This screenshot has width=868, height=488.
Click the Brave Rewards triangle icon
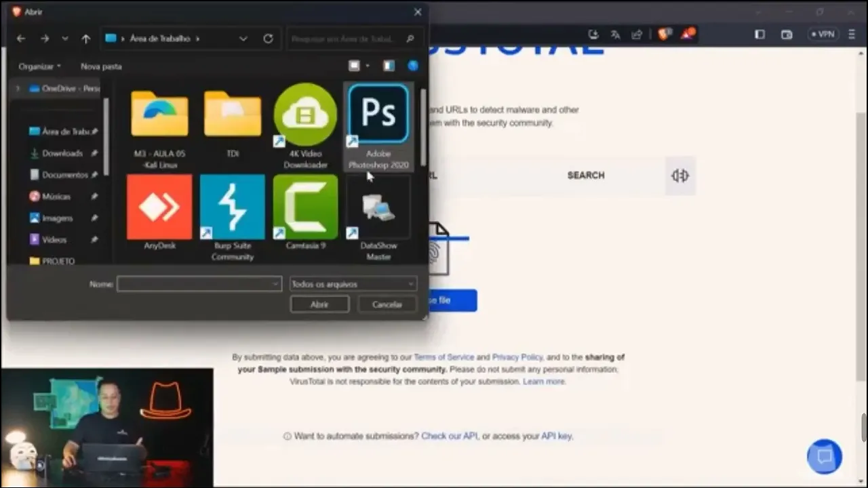688,34
